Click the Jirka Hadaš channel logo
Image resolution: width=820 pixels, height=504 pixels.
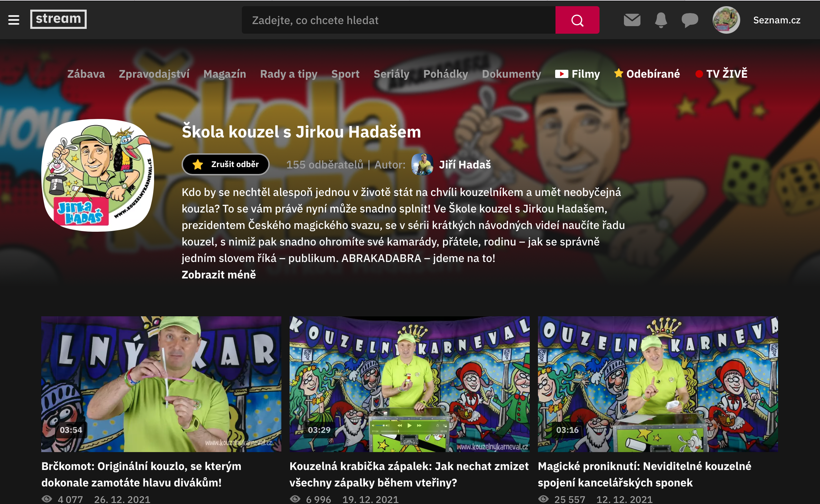(98, 175)
